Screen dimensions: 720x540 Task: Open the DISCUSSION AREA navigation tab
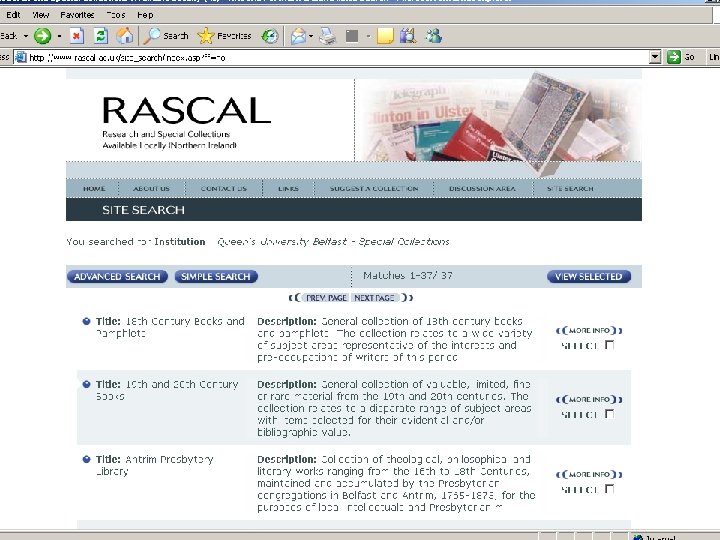coord(482,188)
